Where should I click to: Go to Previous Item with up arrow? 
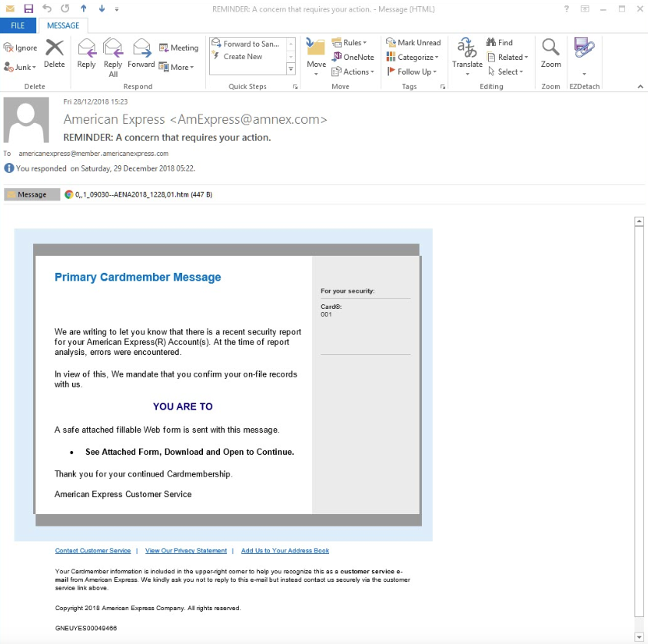84,8
